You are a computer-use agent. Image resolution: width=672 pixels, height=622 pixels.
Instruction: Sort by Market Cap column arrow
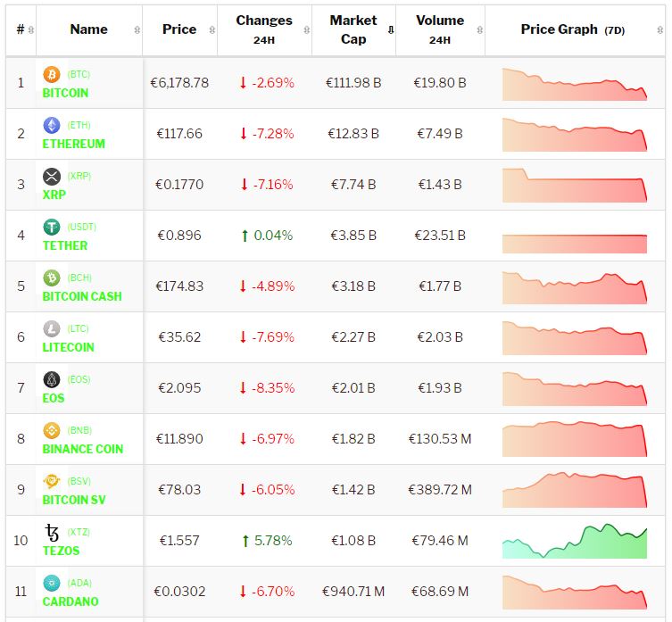[390, 29]
